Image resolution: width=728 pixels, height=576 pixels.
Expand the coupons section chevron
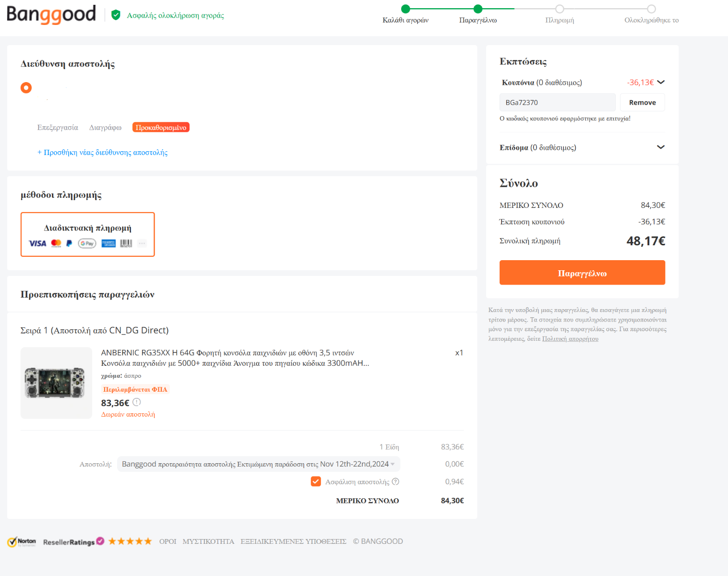click(661, 82)
